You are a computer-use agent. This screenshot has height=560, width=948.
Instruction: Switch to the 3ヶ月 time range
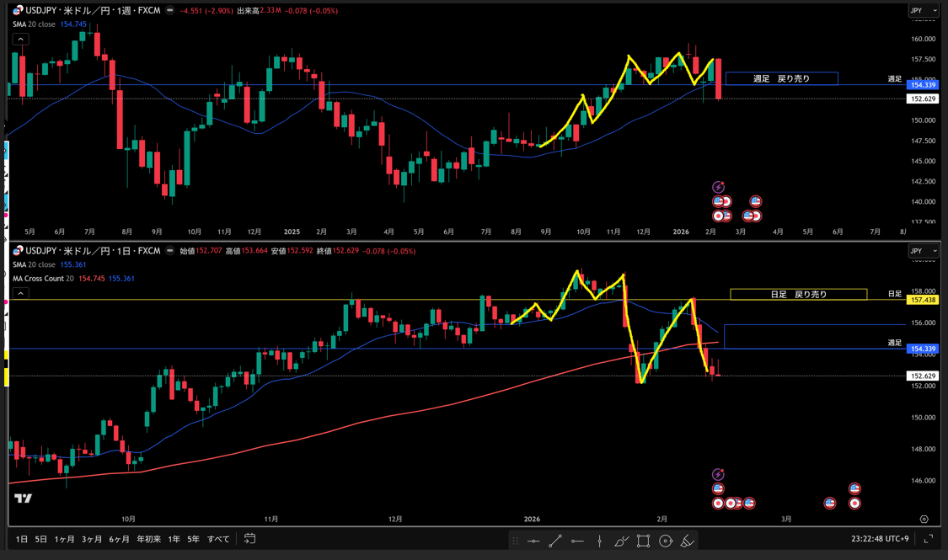click(92, 539)
